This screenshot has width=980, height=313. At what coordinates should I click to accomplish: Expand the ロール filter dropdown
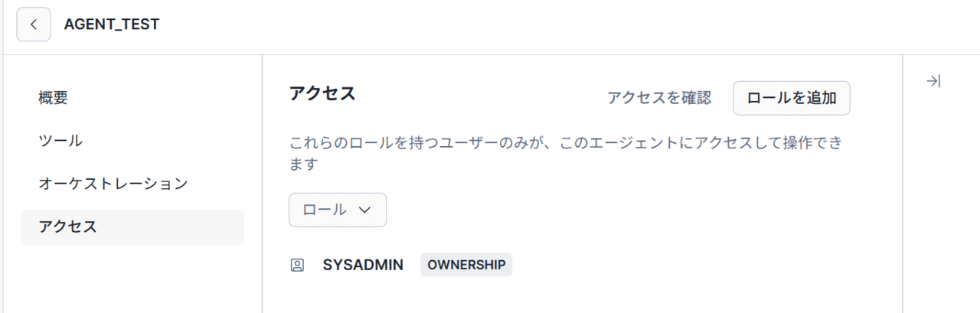click(x=337, y=210)
